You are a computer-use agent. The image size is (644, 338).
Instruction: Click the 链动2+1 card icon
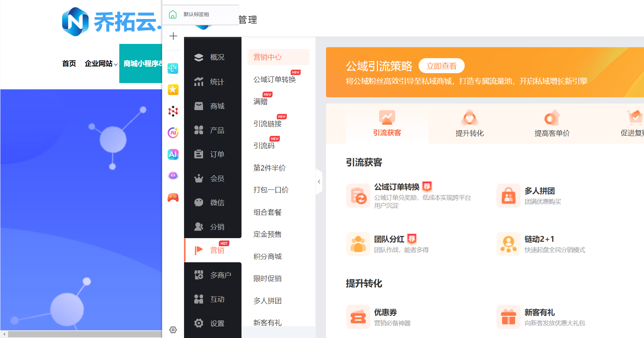(509, 244)
